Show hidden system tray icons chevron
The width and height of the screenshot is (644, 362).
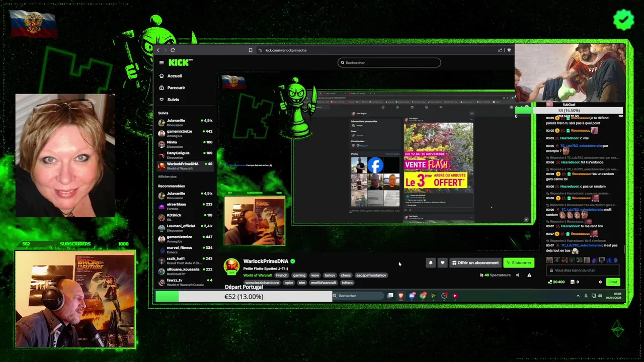[x=578, y=296]
